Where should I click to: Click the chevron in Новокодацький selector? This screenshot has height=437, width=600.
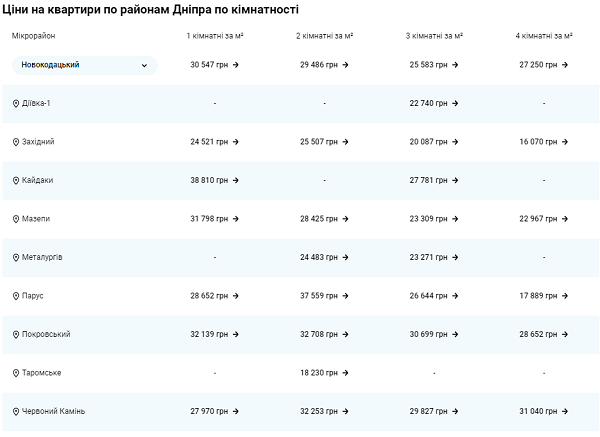[144, 65]
